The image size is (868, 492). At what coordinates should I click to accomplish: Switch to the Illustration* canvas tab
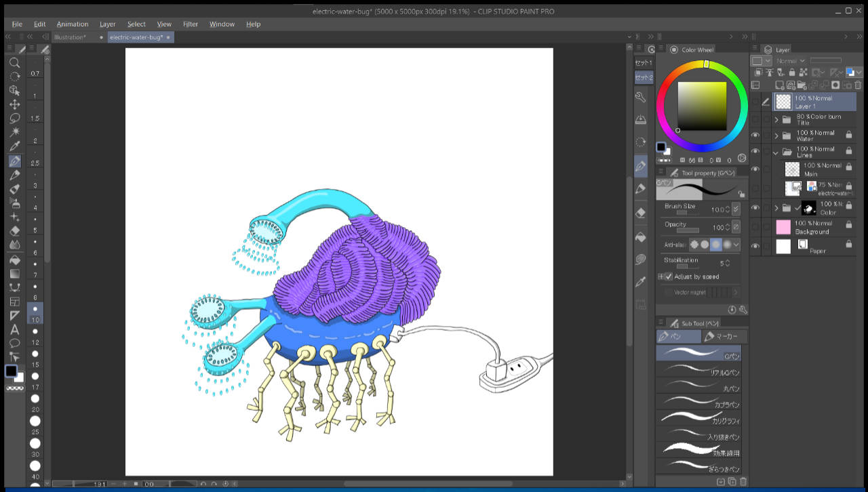70,37
